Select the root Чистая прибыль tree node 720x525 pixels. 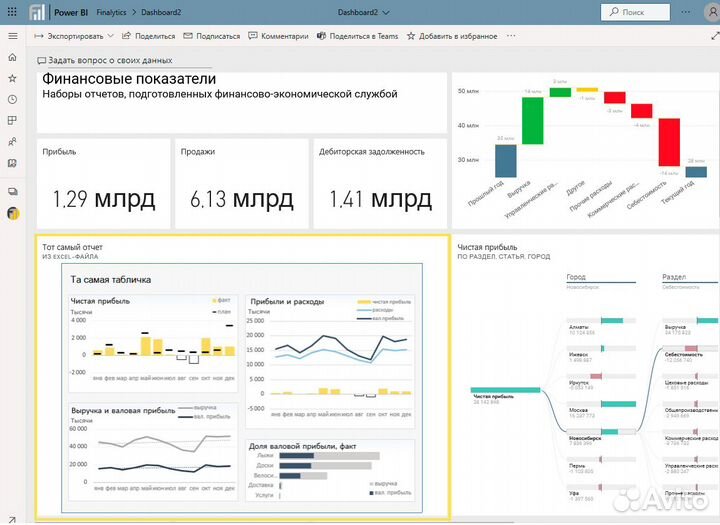(506, 390)
